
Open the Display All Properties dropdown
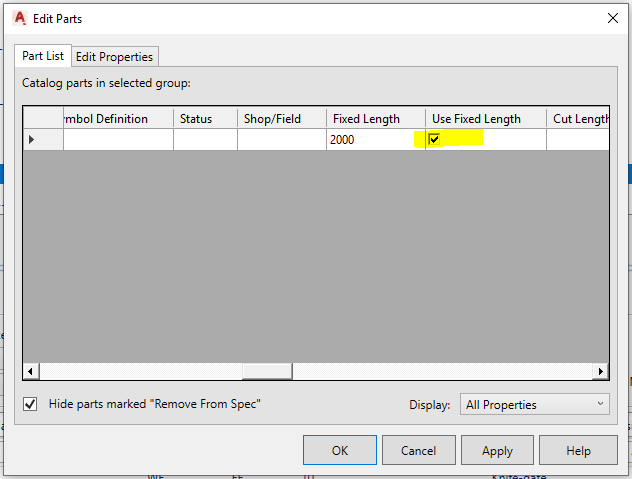tap(535, 404)
